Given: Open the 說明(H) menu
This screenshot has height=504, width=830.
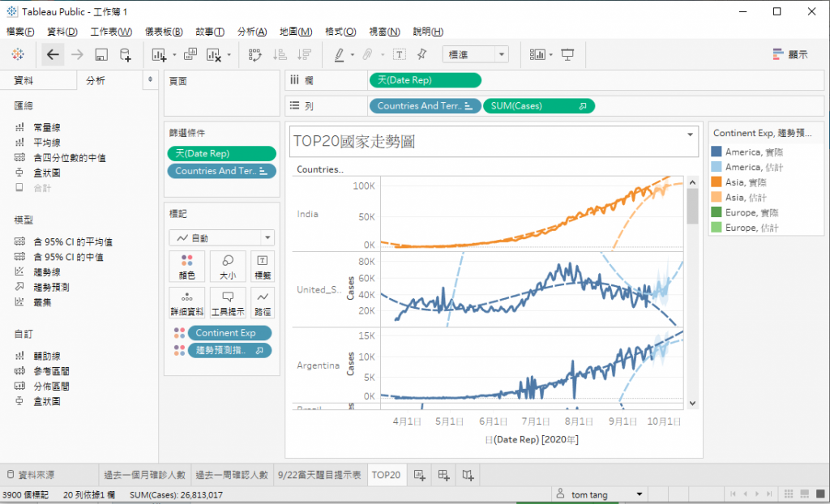Looking at the screenshot, I should click(x=428, y=32).
